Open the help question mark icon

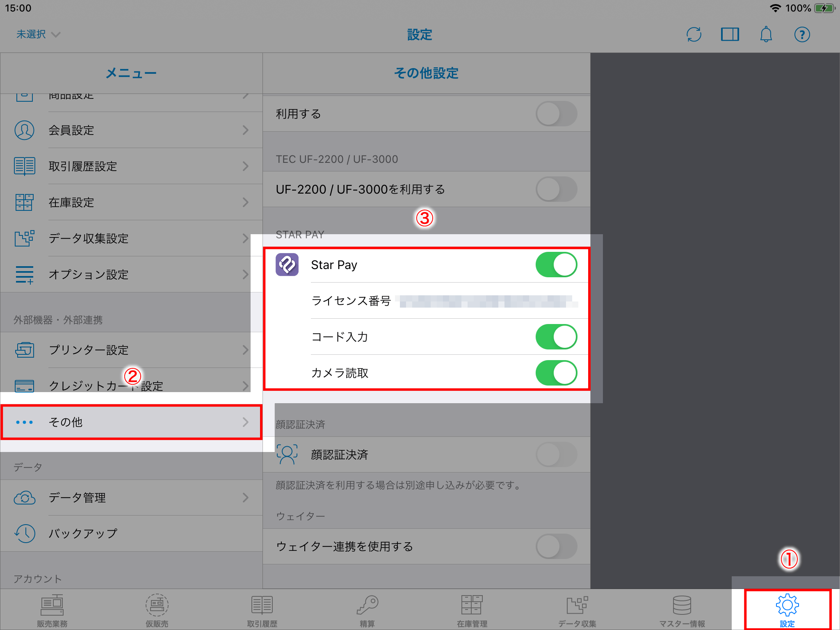coord(802,34)
